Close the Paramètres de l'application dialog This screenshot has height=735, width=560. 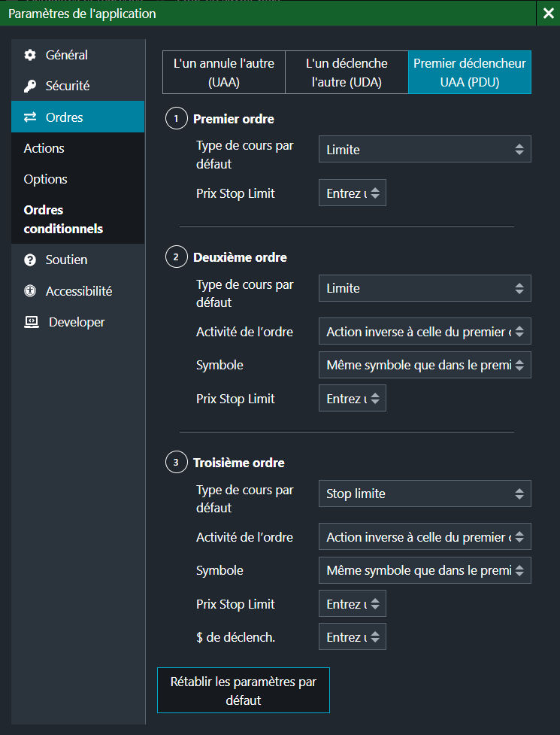click(x=547, y=14)
